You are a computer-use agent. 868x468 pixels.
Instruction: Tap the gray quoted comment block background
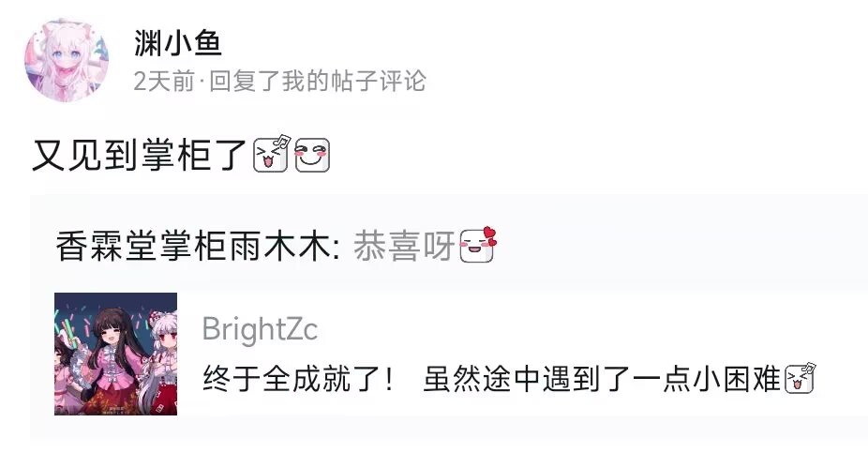pyautogui.click(x=449, y=318)
